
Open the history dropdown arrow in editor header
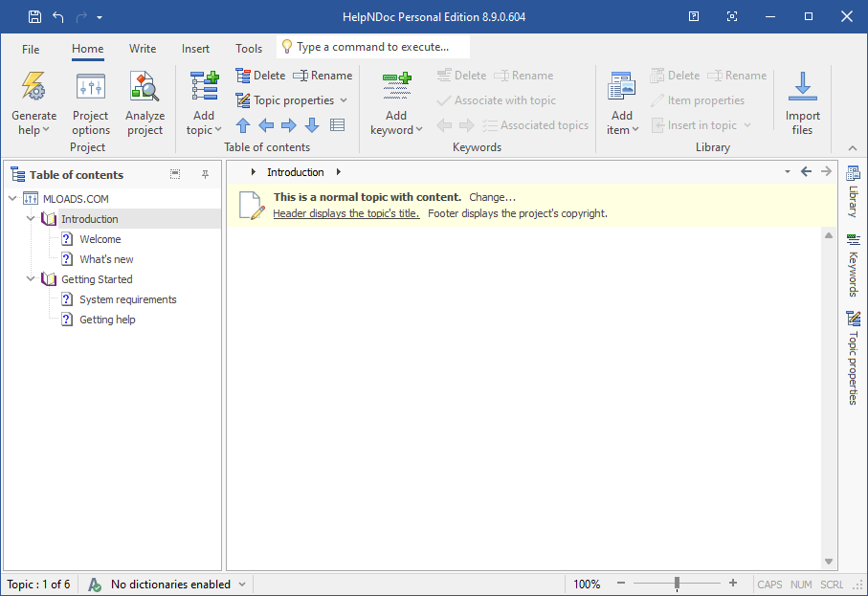pos(788,171)
